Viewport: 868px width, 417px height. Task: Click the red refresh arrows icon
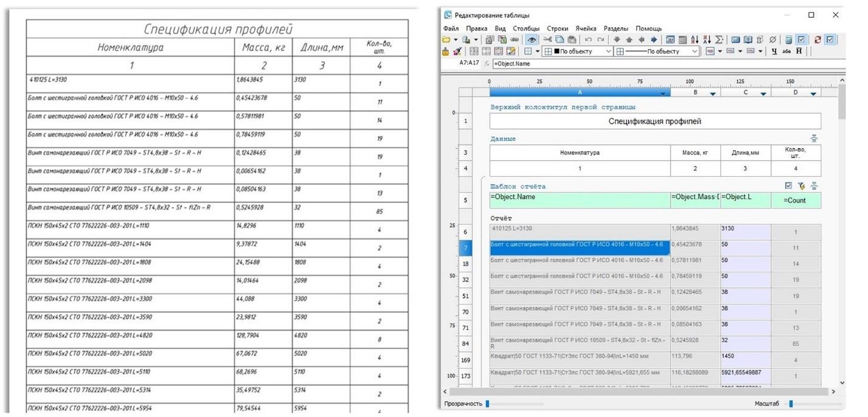coord(818,40)
